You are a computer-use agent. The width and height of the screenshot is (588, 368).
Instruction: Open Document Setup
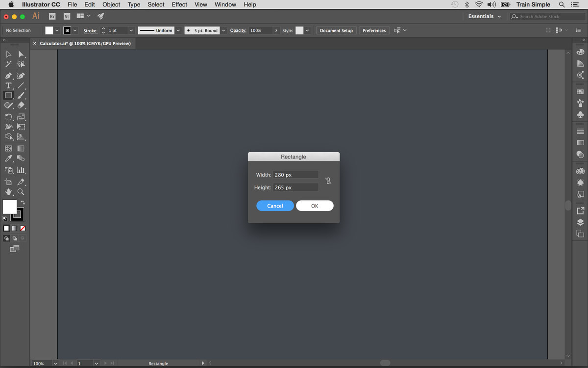pyautogui.click(x=336, y=30)
